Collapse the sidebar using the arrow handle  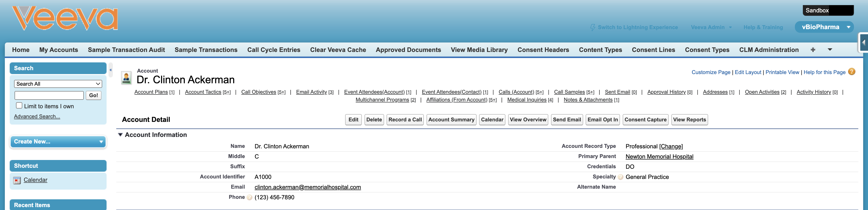click(110, 70)
